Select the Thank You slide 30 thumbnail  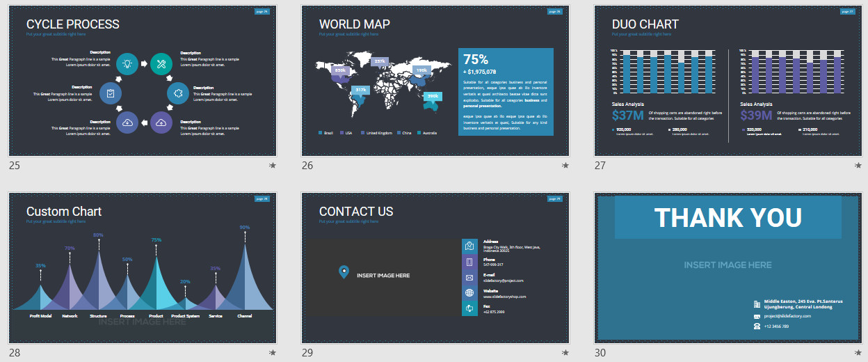click(728, 268)
